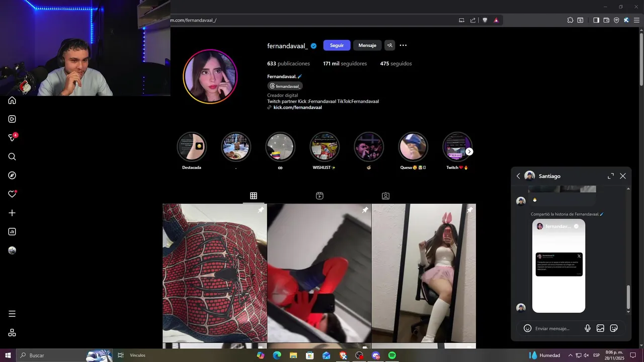This screenshot has height=362, width=644.
Task: Click the share page icon in address bar
Action: (x=473, y=20)
